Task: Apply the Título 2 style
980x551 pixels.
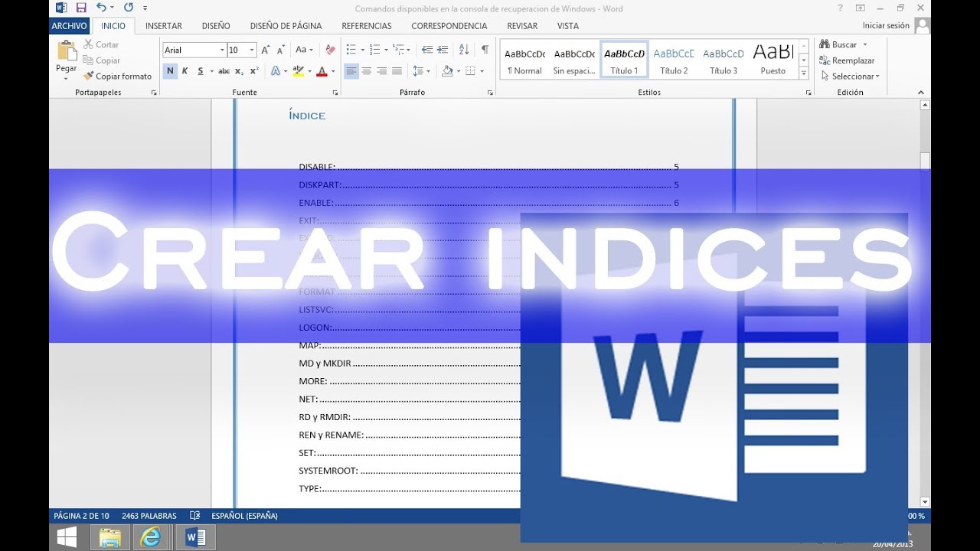Action: (x=674, y=60)
